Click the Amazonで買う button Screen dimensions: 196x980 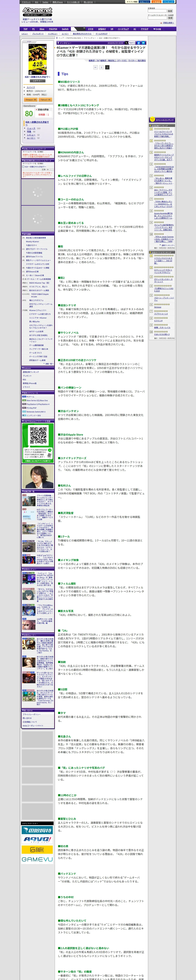pyautogui.click(x=31, y=100)
